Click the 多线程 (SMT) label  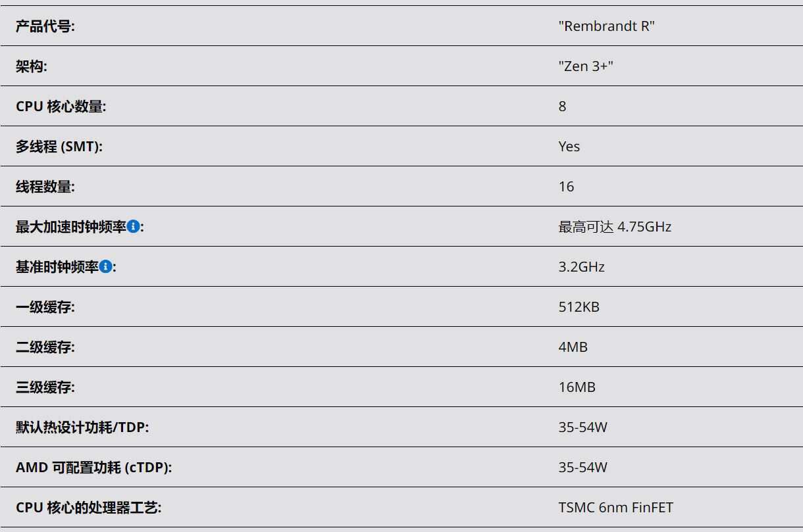59,147
